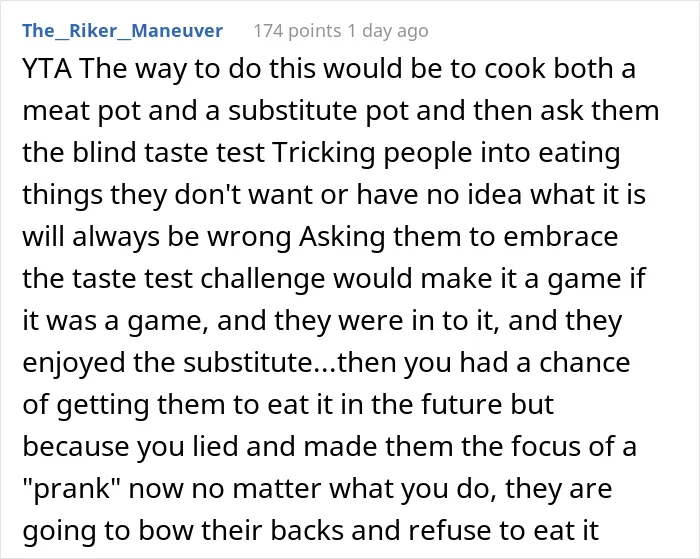Click the phrase "taste test challenge"
The width and height of the screenshot is (700, 559).
199,279
